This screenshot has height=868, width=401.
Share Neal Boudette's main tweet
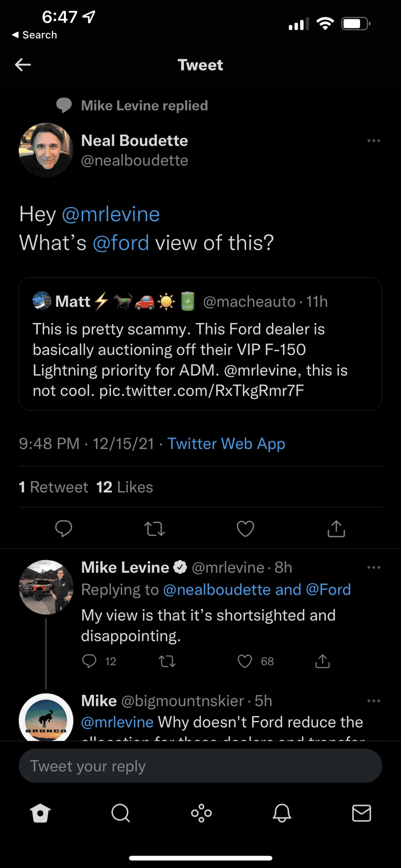tap(336, 528)
